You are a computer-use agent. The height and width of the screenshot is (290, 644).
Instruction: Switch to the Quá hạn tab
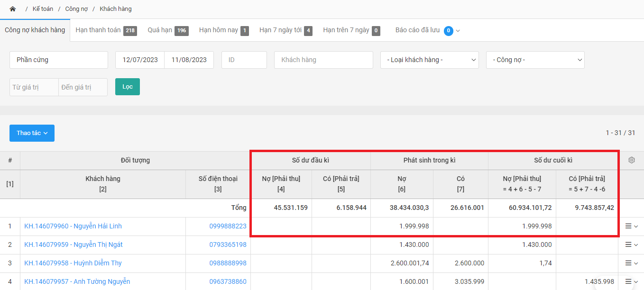(x=167, y=30)
